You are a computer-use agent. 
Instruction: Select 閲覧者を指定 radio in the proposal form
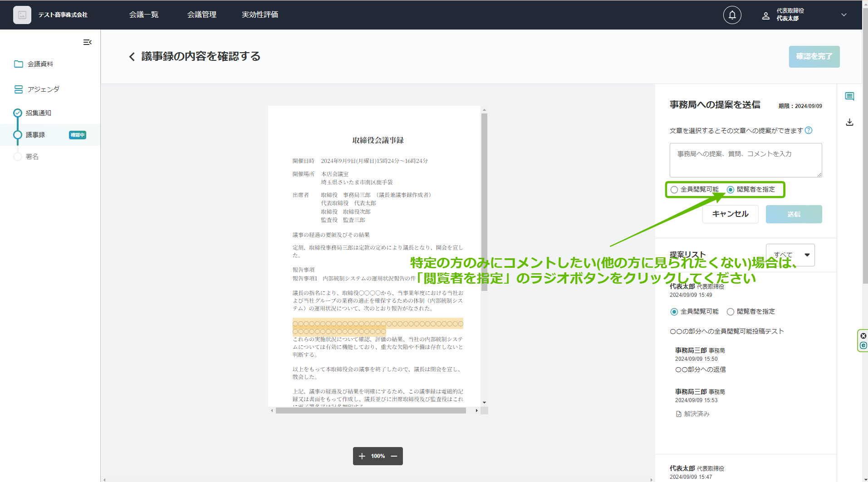pos(731,190)
